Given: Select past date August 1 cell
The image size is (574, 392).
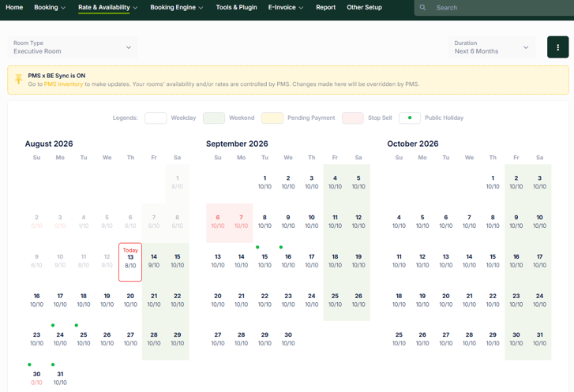Looking at the screenshot, I should click(x=177, y=184).
